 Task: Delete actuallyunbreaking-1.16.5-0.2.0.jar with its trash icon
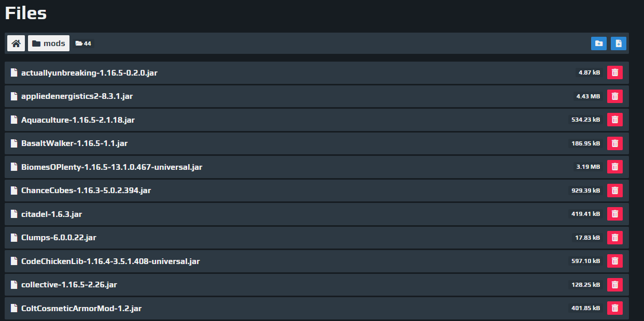(x=615, y=73)
